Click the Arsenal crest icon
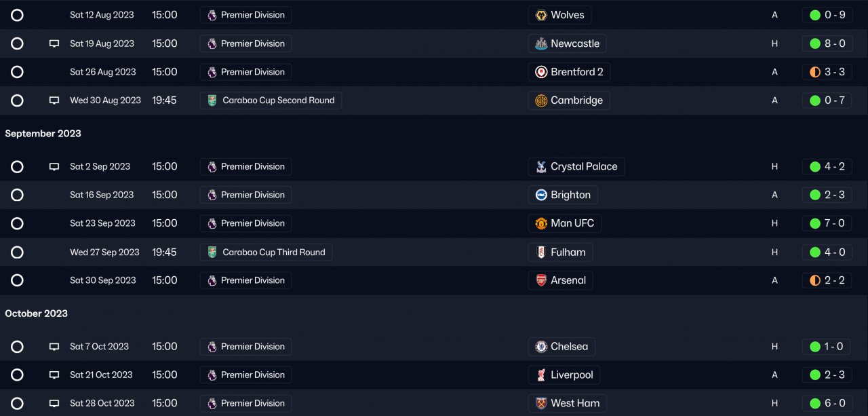868x416 pixels. pos(541,280)
